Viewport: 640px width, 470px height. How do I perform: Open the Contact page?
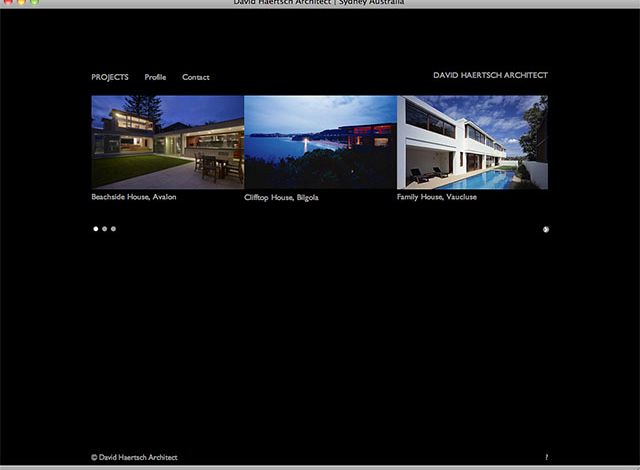tap(196, 77)
